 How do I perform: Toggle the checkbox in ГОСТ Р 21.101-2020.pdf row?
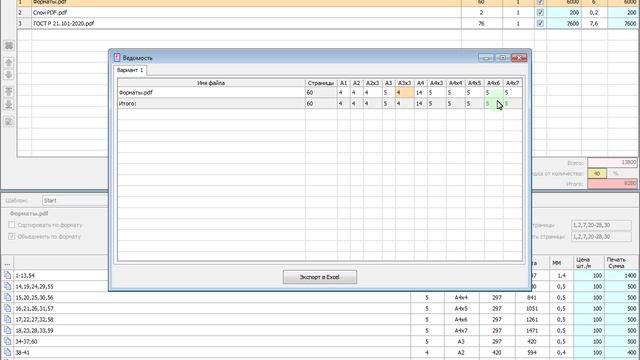540,23
